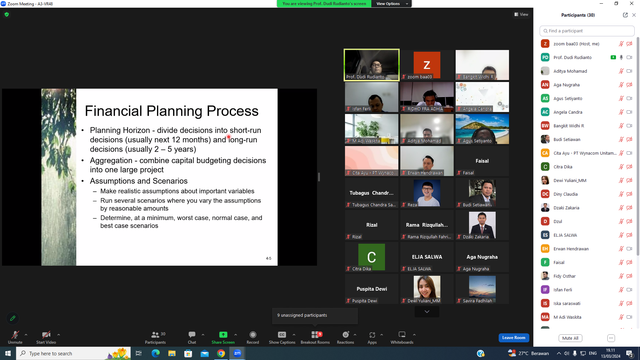Screen dimensions: 640x360
Task: Expand video options arrow beside Start Video
Action: coord(58,335)
